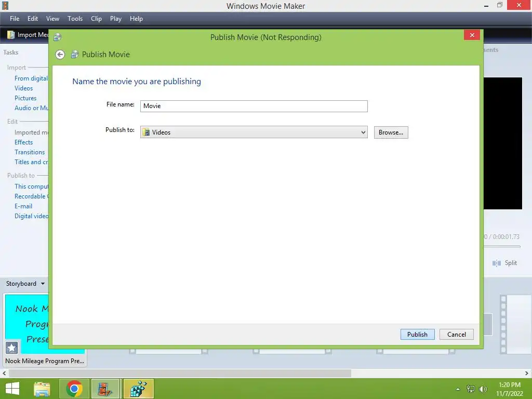Open the View menu
The height and width of the screenshot is (399, 532).
point(52,19)
